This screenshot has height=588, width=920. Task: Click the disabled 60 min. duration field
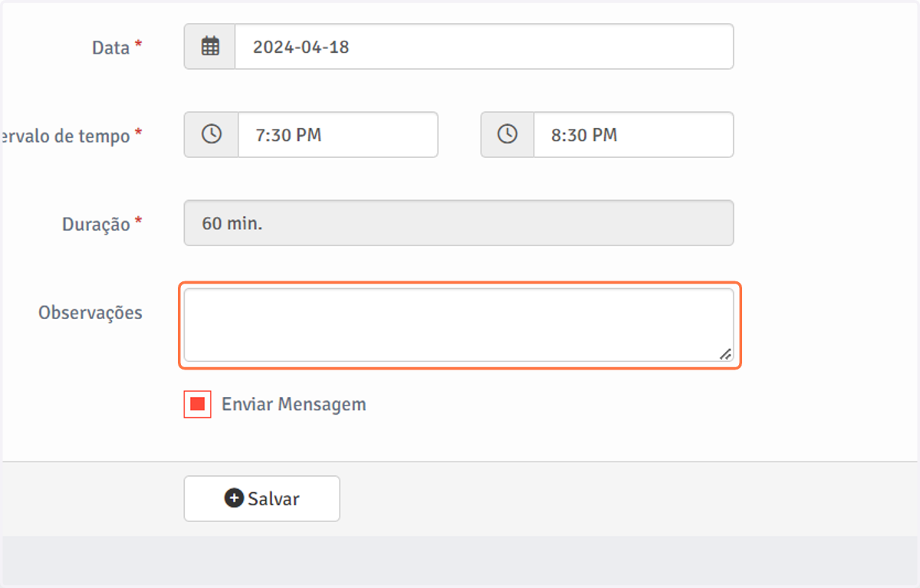458,223
